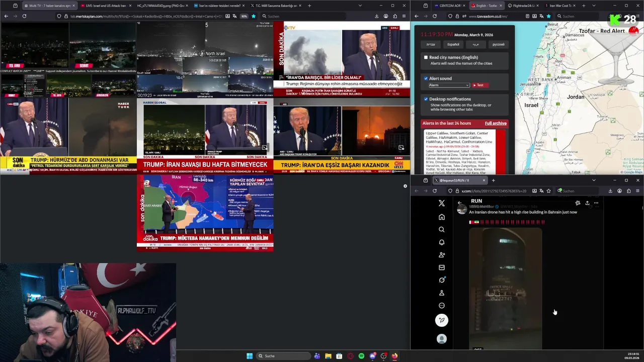This screenshot has width=644, height=362.
Task: Open tab list chevron in Tzofar window
Action: (x=594, y=6)
